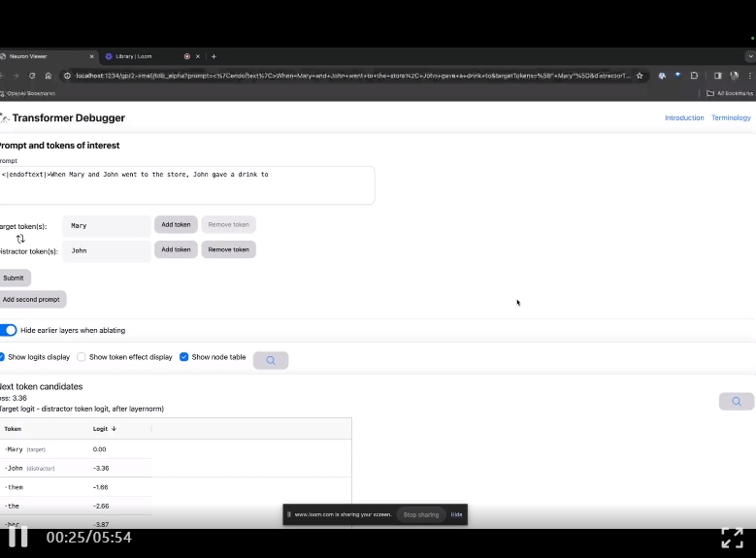Screen dimensions: 756x558
Task: Open browser three-dot menu
Action: 750,76
